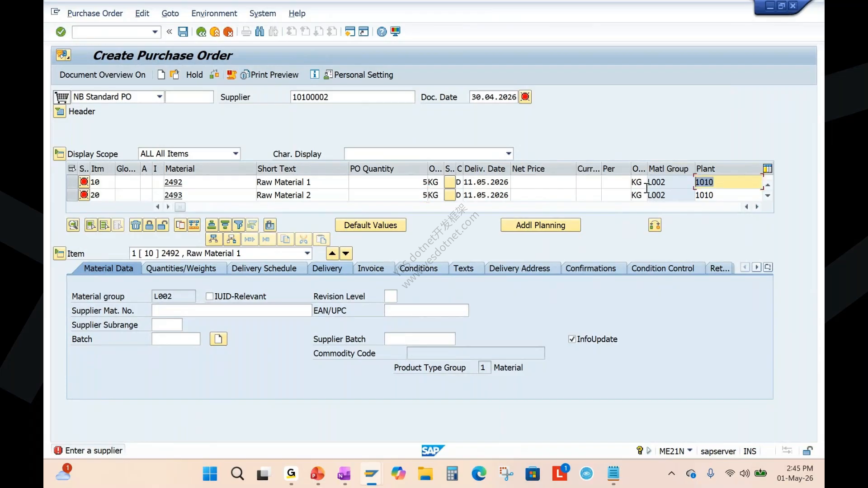
Task: Click the blue Help info icon
Action: pos(315,75)
